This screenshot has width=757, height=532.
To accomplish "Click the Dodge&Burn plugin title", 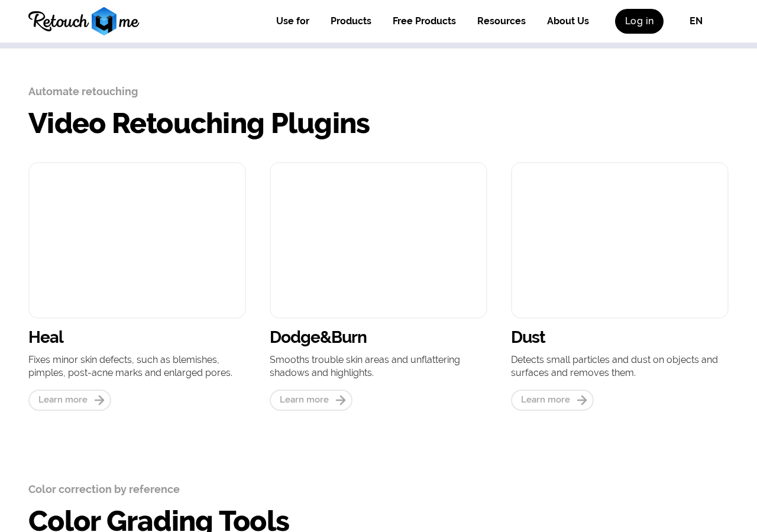I will click(x=318, y=337).
